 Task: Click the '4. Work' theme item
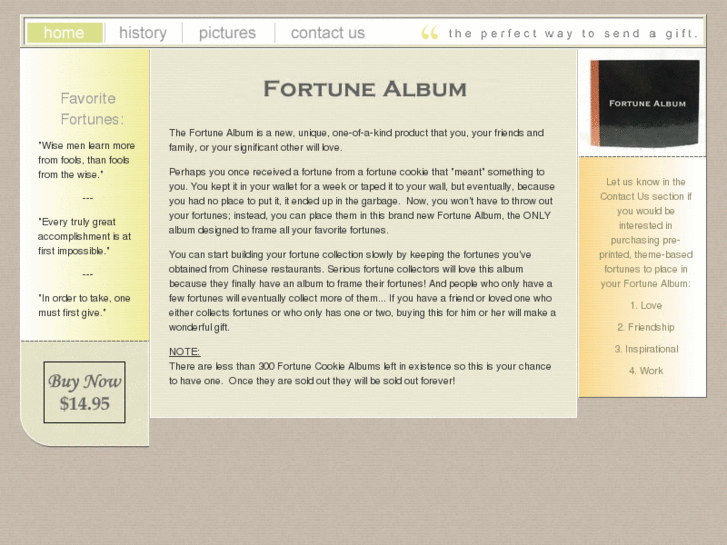[646, 371]
